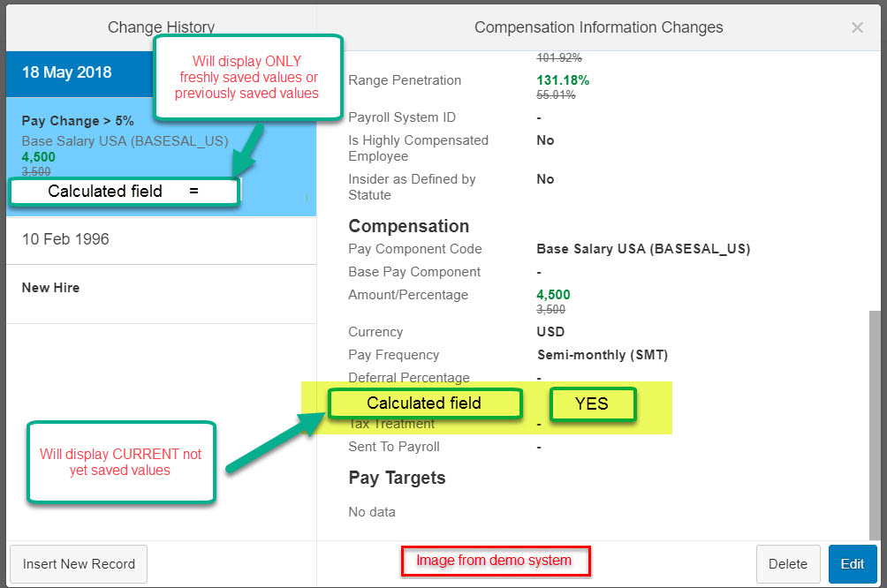Screen dimensions: 887x588
Task: Click the Sent To Payroll label
Action: click(394, 447)
